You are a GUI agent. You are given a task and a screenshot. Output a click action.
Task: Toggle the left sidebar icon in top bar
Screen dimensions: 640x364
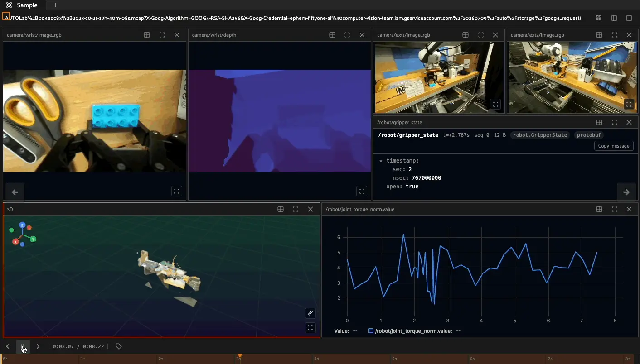click(x=614, y=18)
